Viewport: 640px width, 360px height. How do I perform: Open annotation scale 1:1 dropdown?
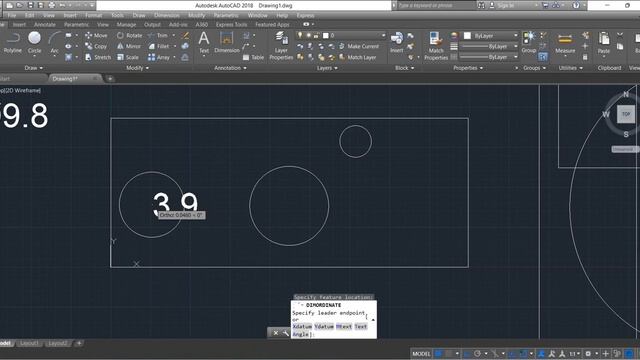click(574, 353)
